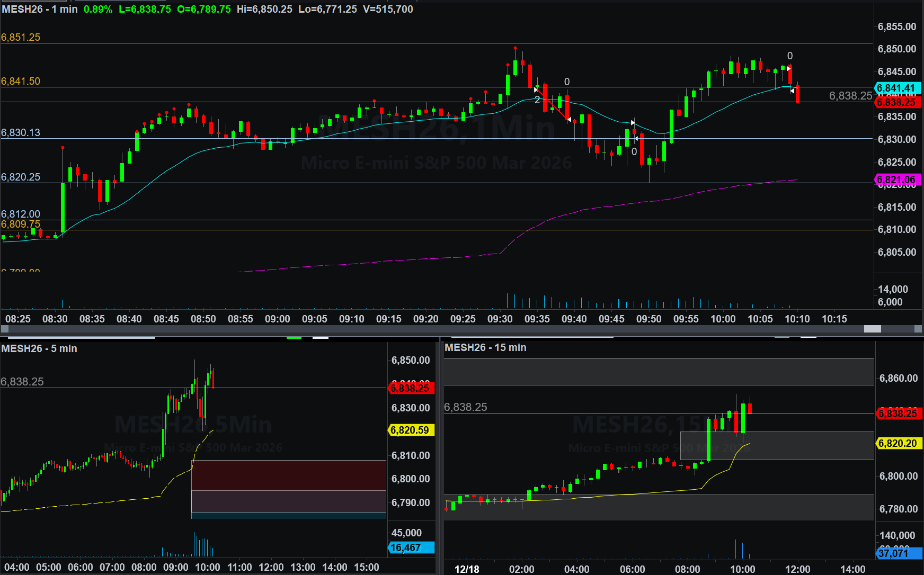This screenshot has width=924, height=575.
Task: Select the red trade line near 09:35
Action: click(552, 104)
